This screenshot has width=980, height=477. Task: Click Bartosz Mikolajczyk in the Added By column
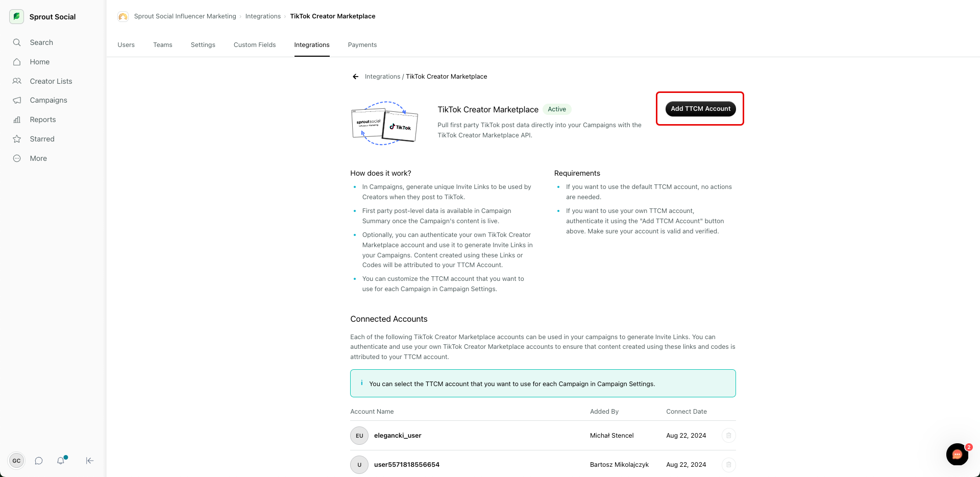pos(619,465)
